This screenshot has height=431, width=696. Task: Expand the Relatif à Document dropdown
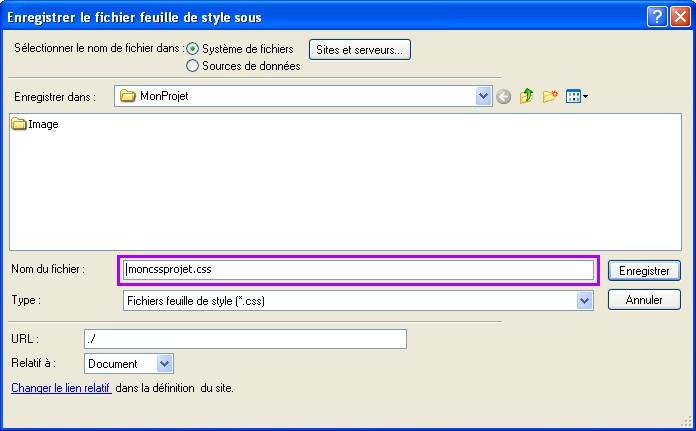pyautogui.click(x=165, y=364)
